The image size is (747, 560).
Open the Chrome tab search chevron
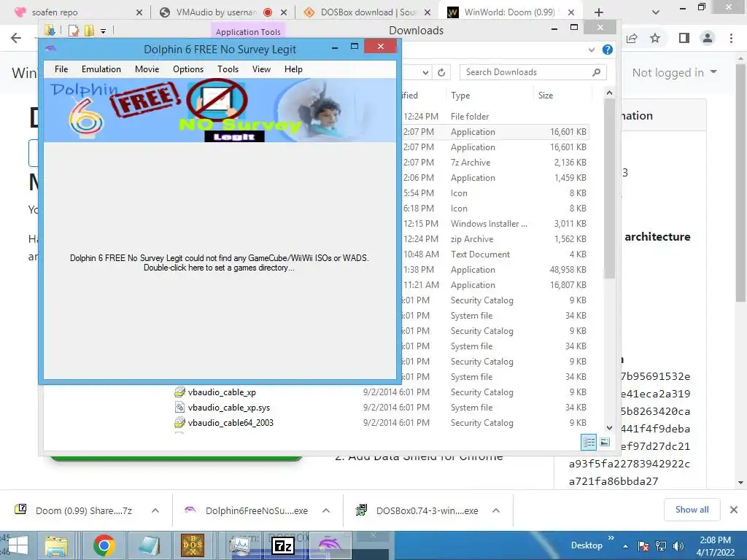[x=656, y=12]
